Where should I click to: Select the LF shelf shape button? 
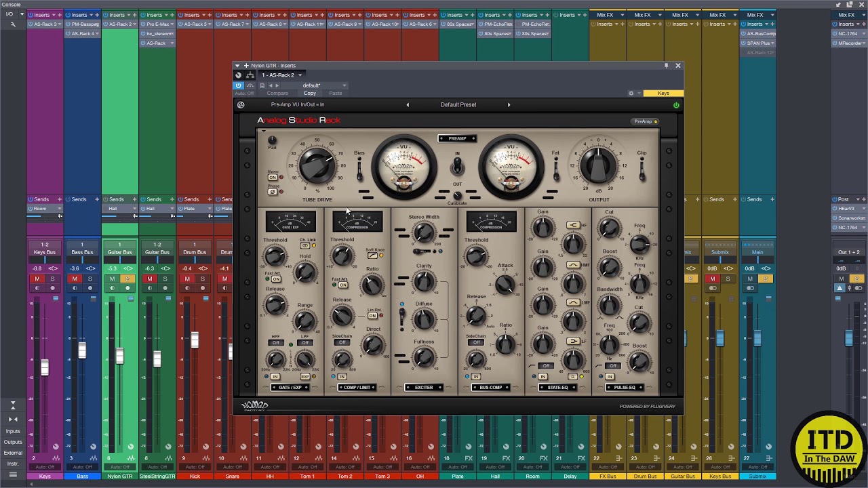573,341
